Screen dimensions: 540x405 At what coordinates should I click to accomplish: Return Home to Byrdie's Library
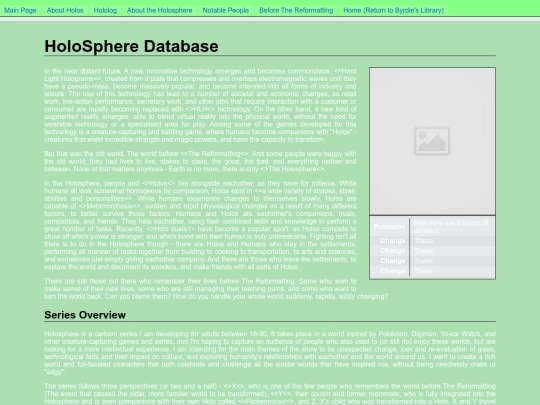(x=393, y=10)
